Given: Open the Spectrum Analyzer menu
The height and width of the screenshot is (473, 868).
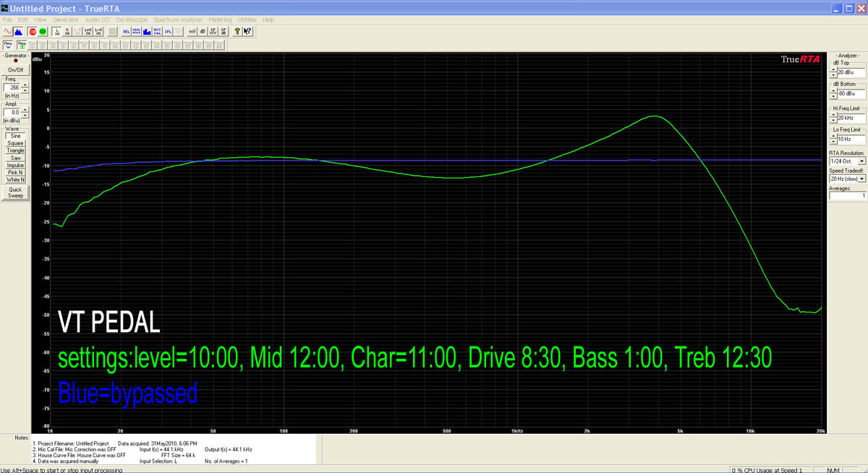Looking at the screenshot, I should pos(178,20).
